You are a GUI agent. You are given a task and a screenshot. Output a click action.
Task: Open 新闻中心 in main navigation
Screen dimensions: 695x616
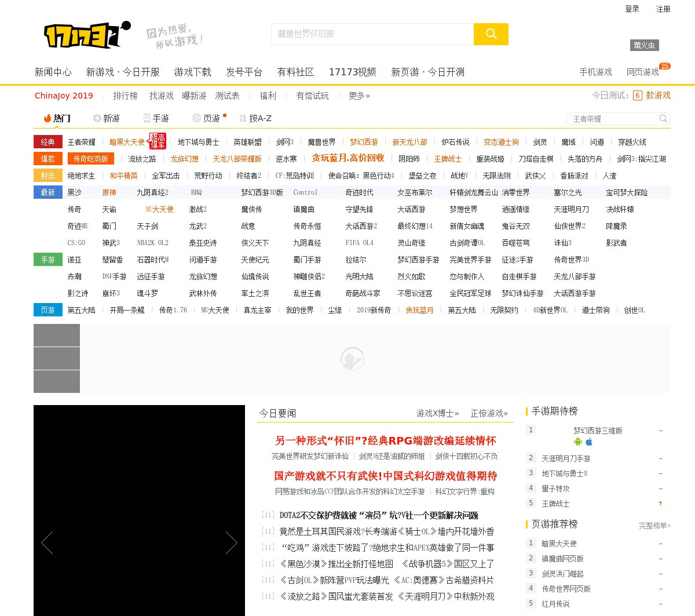[53, 72]
